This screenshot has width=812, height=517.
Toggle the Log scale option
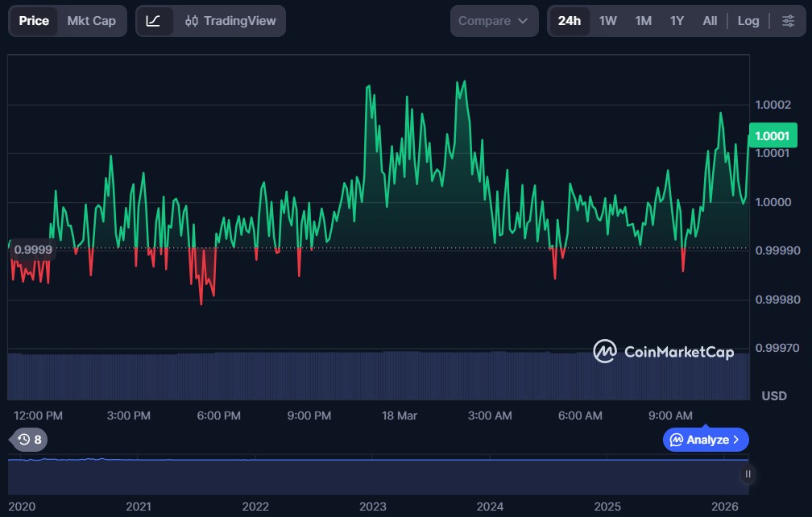click(748, 21)
